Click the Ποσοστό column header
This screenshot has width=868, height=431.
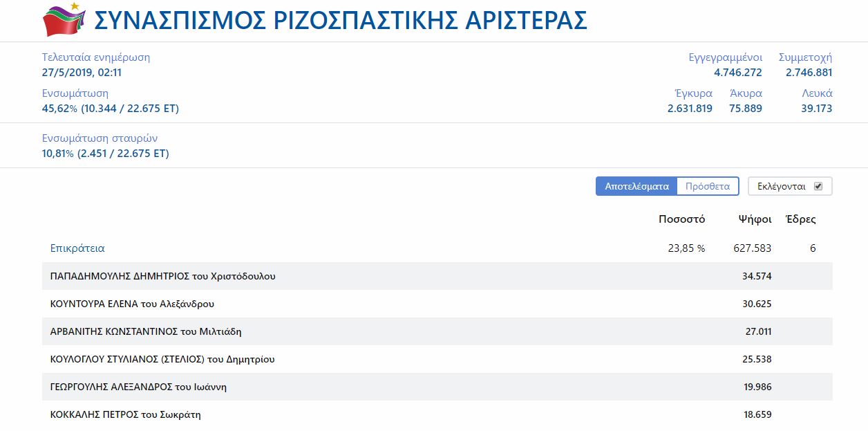(x=681, y=219)
